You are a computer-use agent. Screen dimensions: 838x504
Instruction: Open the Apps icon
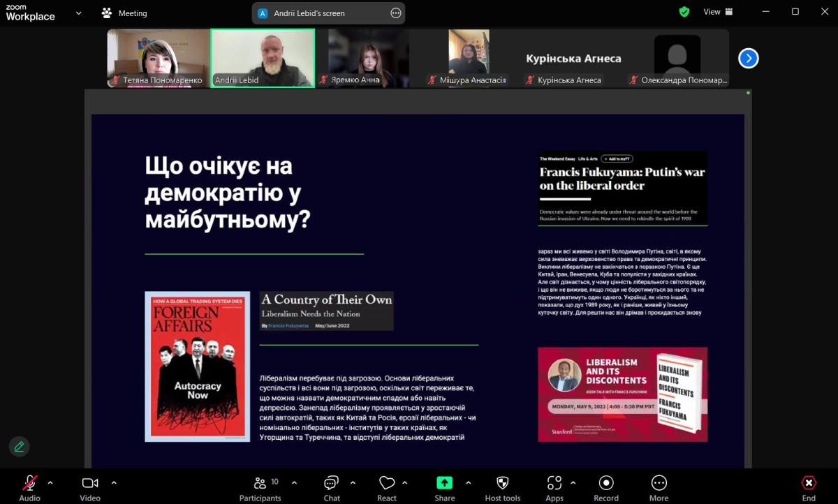coord(554,483)
